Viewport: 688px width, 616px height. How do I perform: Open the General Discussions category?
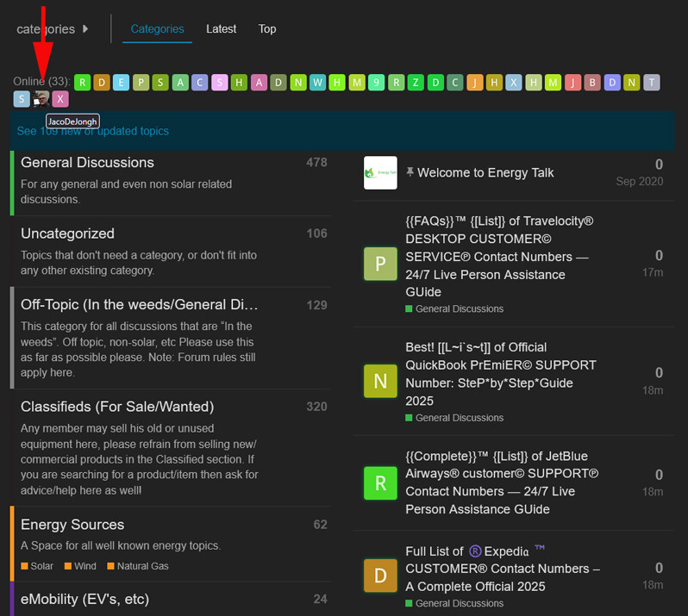point(87,163)
